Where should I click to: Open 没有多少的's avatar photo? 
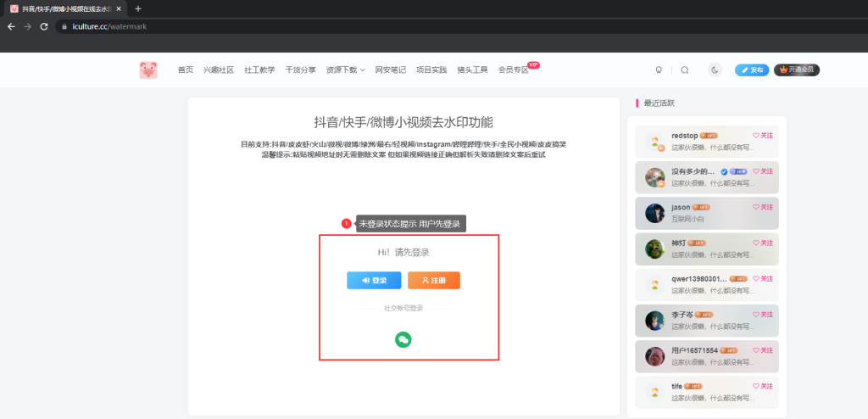[655, 177]
